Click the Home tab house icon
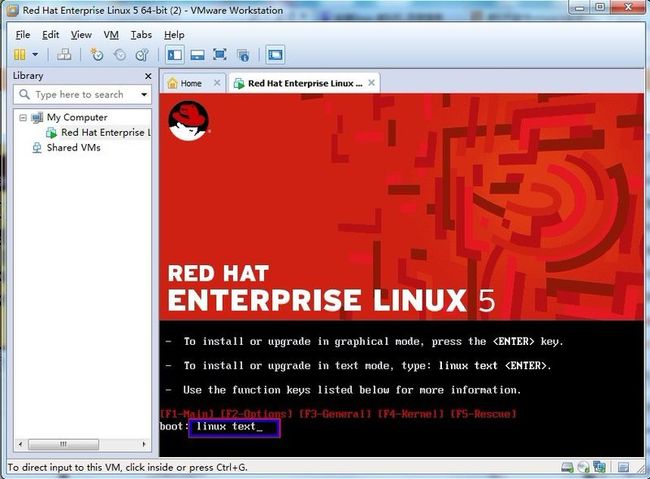Screen dimensions: 650x479 172,83
